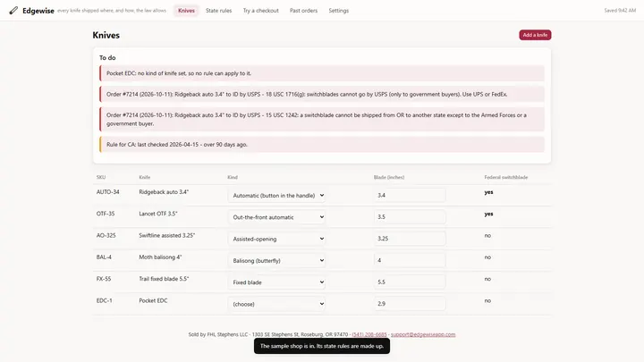Click the Add a knife button
Viewport: 644px width, 362px height.
(x=535, y=35)
